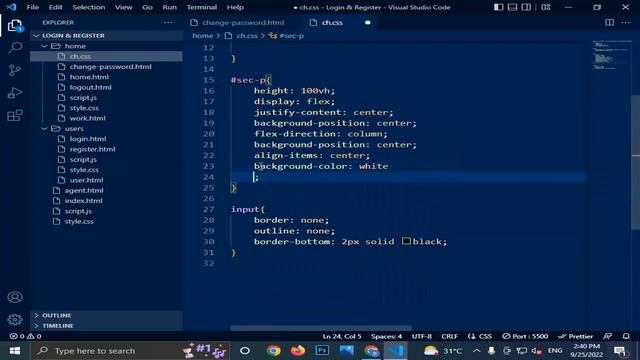The width and height of the screenshot is (640, 360).
Task: Click the home breadcrumb segment
Action: pyautogui.click(x=202, y=36)
